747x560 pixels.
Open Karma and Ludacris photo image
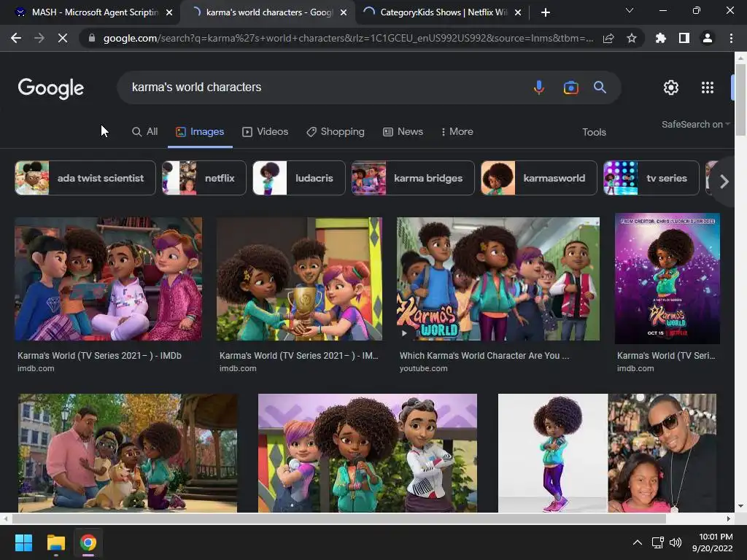point(607,453)
